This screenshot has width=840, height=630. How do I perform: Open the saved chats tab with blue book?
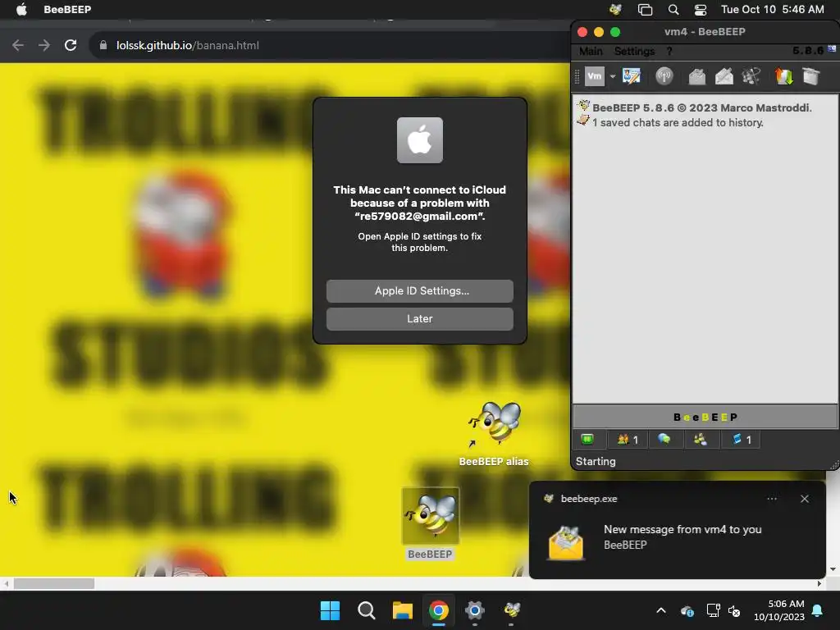pyautogui.click(x=741, y=440)
